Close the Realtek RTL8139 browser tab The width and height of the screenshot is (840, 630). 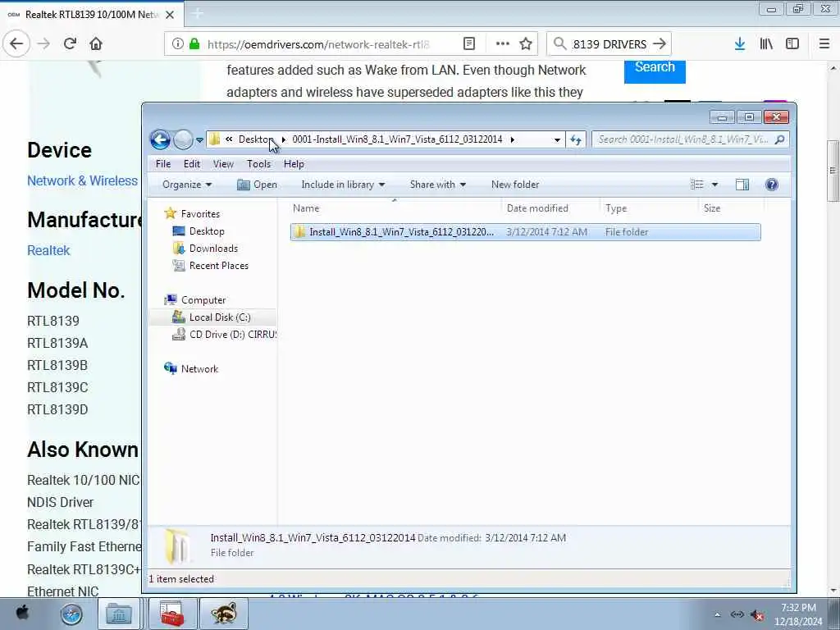click(x=170, y=15)
